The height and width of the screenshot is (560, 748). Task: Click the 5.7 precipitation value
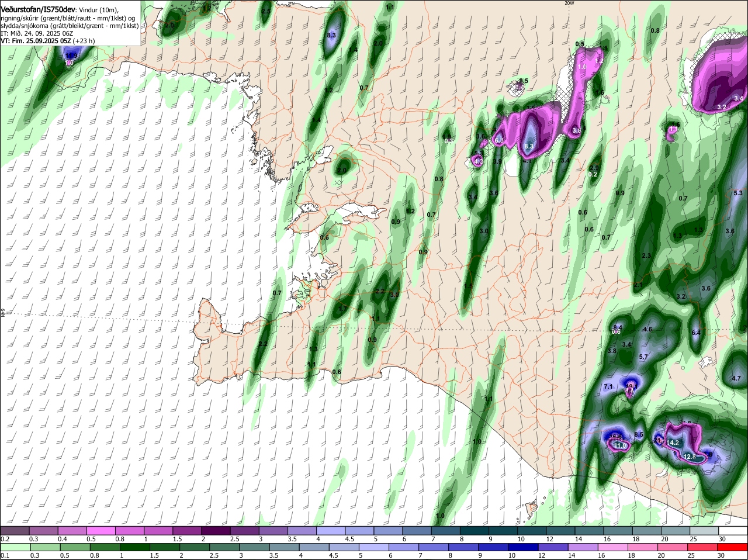tap(643, 357)
